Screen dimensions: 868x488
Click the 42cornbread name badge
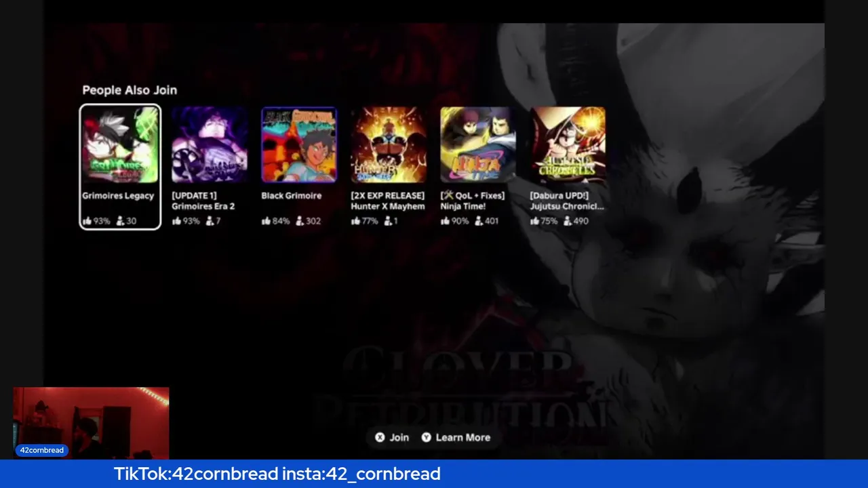(x=41, y=450)
